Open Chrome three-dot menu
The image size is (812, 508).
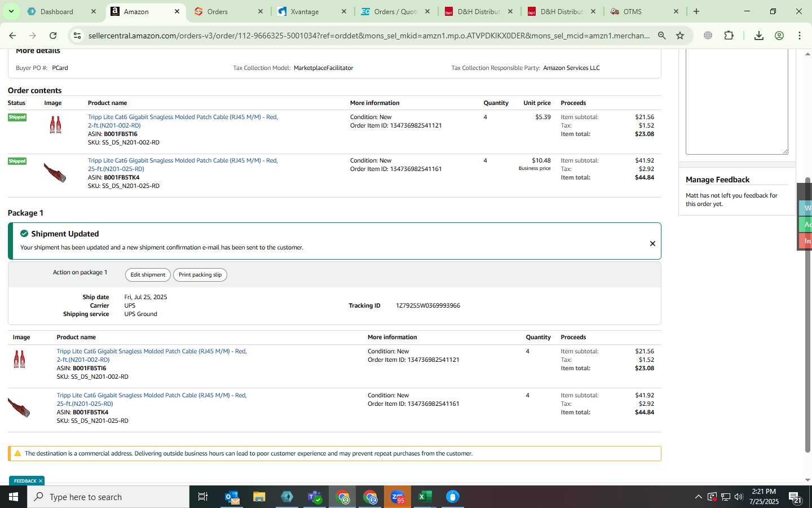(x=800, y=36)
